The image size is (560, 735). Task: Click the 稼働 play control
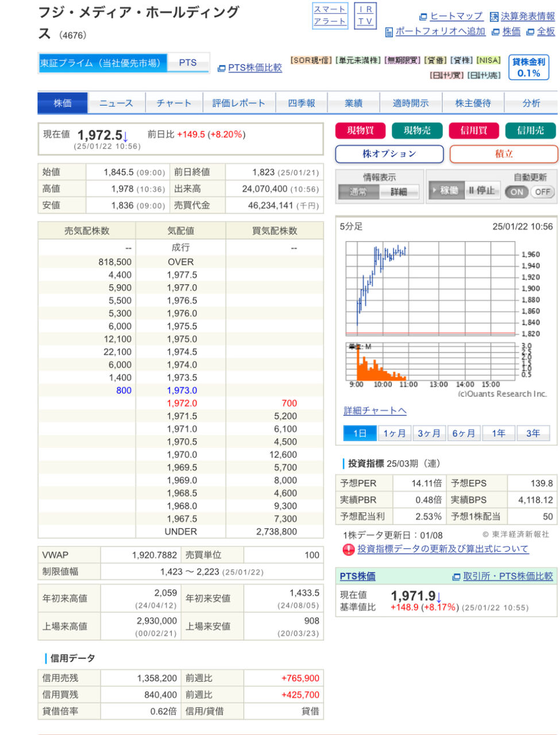pyautogui.click(x=446, y=191)
